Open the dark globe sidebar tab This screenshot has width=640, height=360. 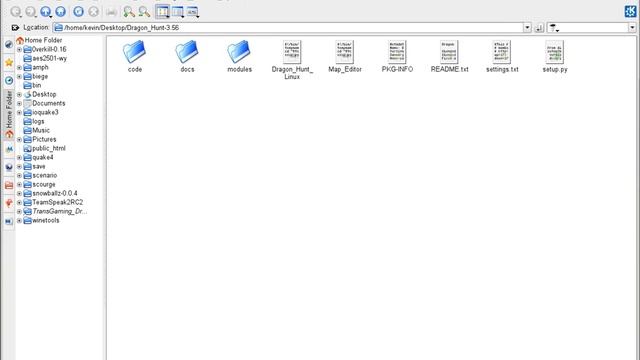point(9,167)
